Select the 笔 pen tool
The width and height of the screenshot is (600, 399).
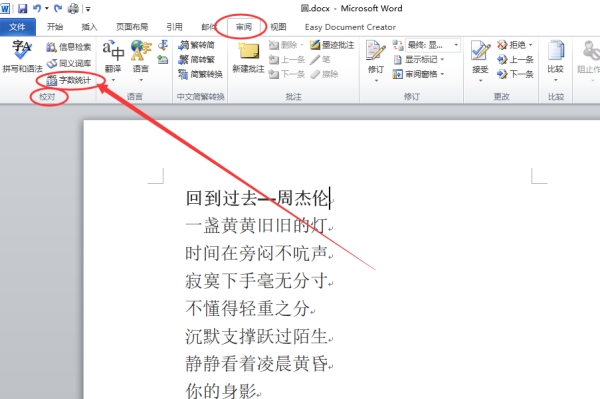click(x=321, y=59)
